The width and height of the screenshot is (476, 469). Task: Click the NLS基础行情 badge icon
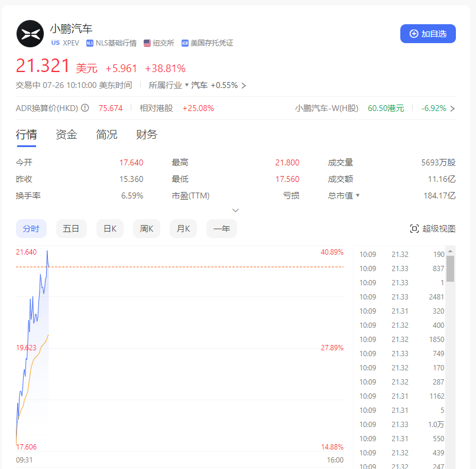89,43
